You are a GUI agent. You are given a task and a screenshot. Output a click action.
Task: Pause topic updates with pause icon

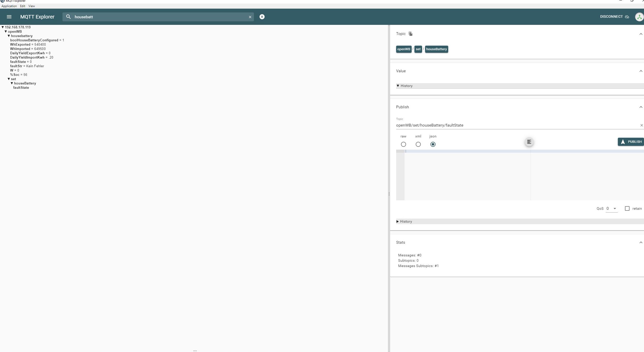point(262,17)
